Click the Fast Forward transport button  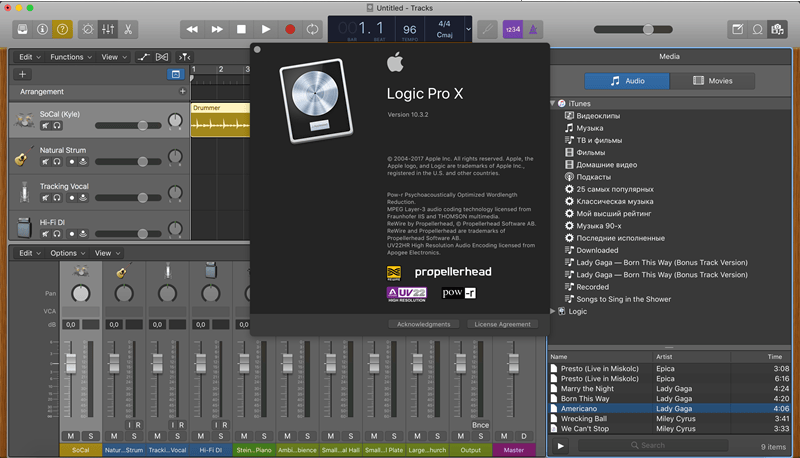[x=217, y=30]
